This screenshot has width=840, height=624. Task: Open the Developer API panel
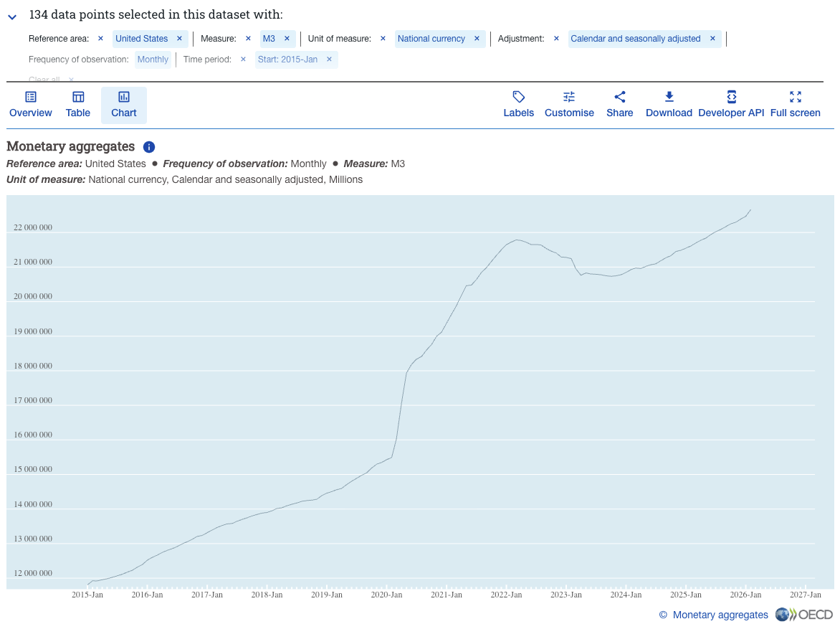[x=731, y=105]
